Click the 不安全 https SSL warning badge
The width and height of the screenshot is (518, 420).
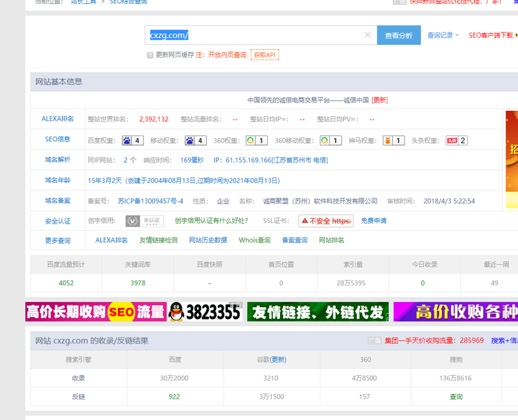[x=326, y=221]
